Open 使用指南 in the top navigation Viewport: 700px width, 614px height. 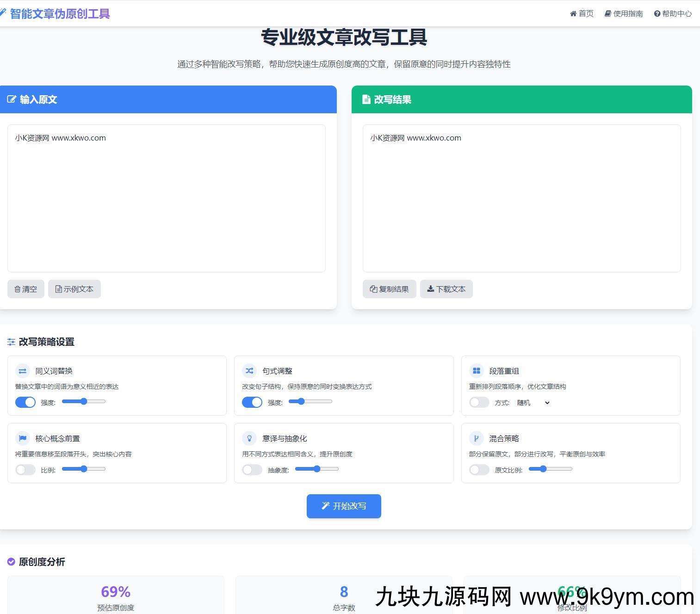[x=623, y=13]
